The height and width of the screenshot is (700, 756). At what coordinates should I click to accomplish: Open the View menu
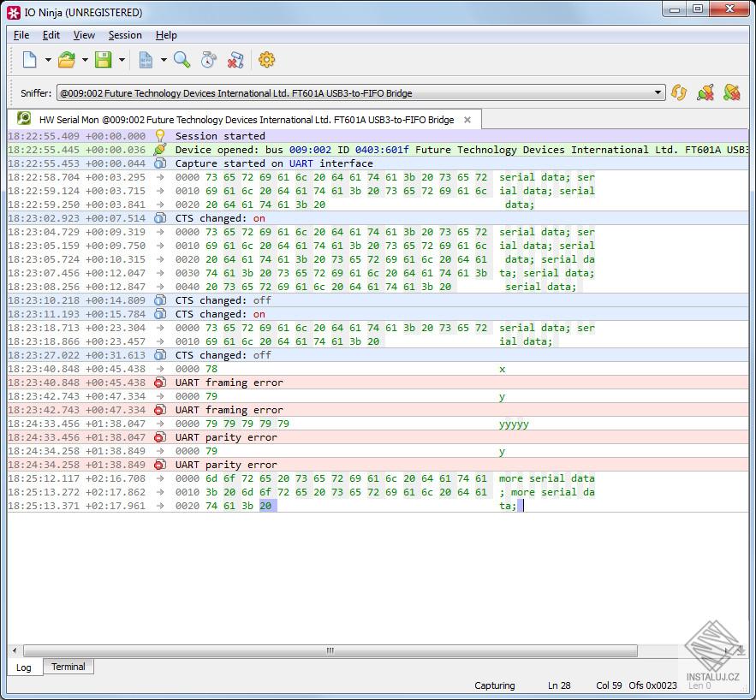(84, 35)
